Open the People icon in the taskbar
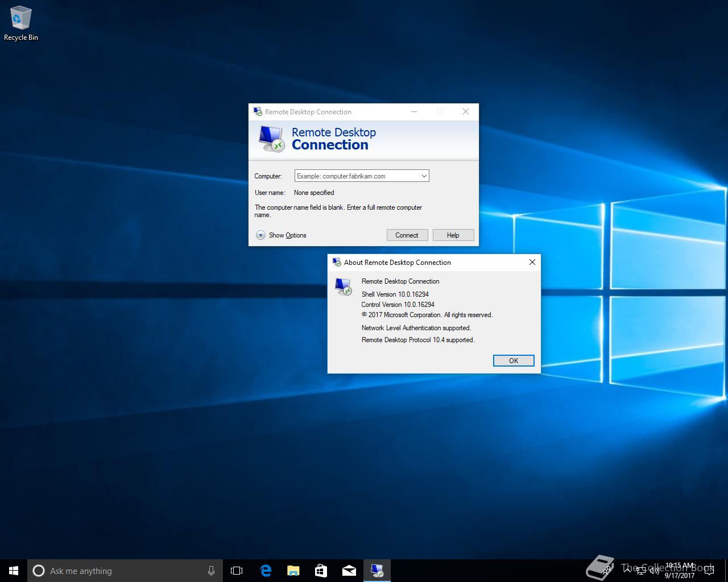This screenshot has height=582, width=728. (607, 570)
